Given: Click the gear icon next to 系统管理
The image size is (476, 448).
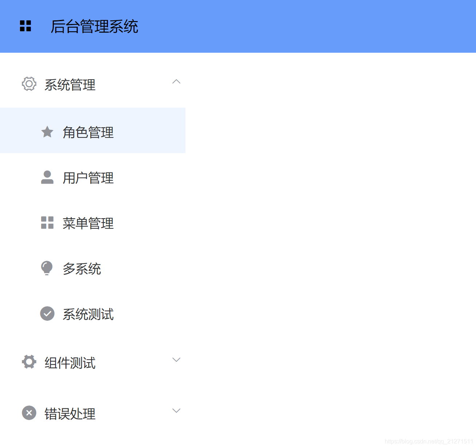Looking at the screenshot, I should 29,84.
